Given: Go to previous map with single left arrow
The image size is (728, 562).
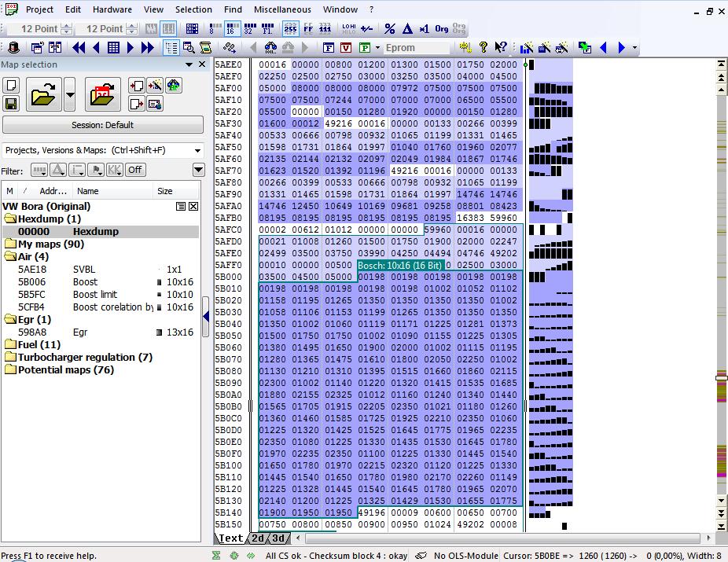Looking at the screenshot, I should point(97,47).
